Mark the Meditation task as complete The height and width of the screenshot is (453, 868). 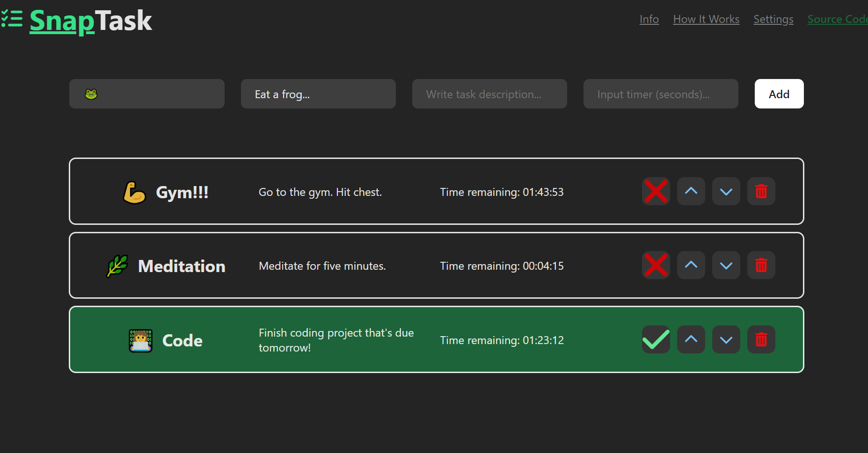[x=656, y=265]
